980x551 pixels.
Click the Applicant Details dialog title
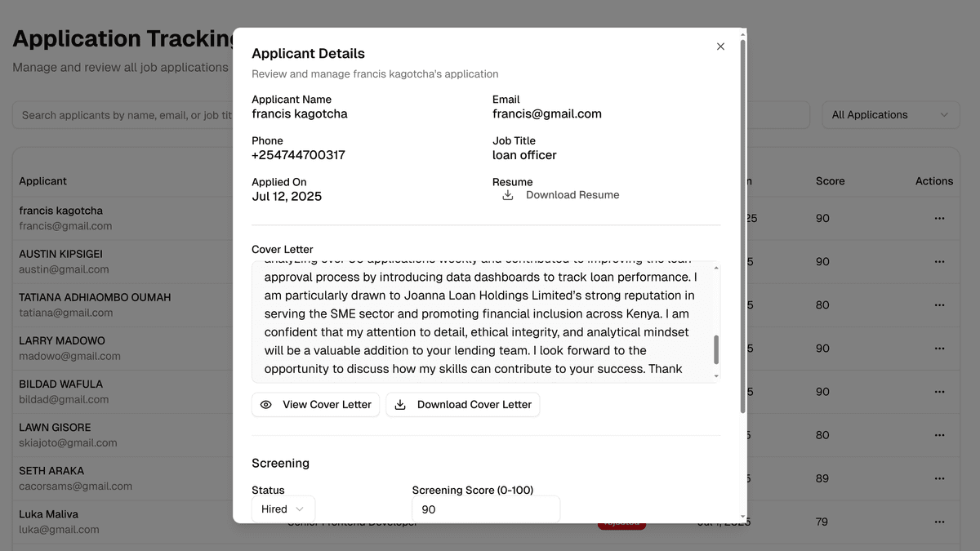[x=308, y=54]
